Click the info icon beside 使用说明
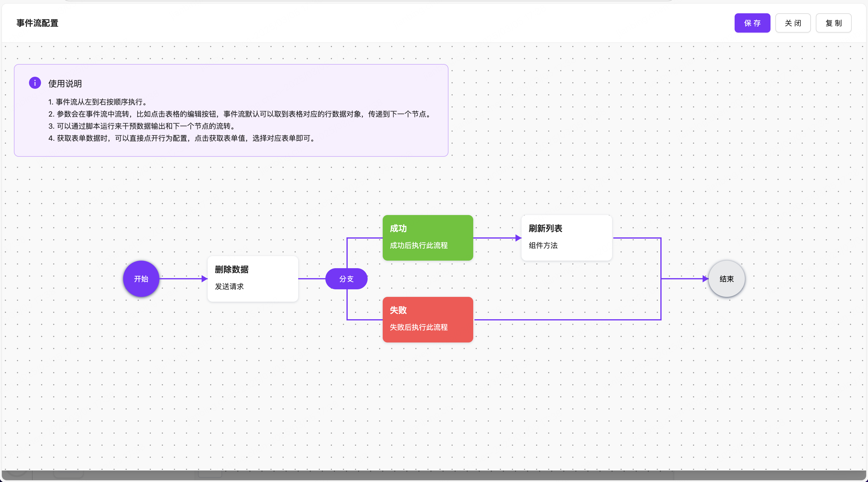Viewport: 868px width, 482px height. pyautogui.click(x=35, y=83)
